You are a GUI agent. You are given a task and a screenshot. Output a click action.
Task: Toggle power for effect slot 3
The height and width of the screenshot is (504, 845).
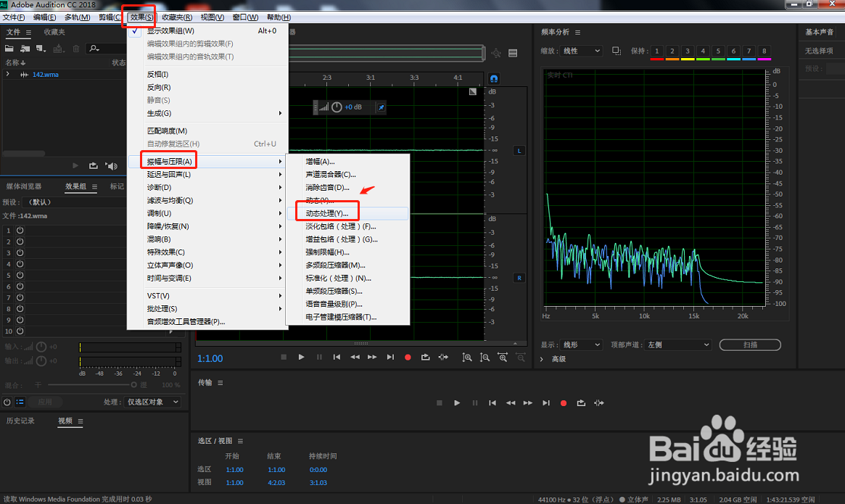[20, 252]
